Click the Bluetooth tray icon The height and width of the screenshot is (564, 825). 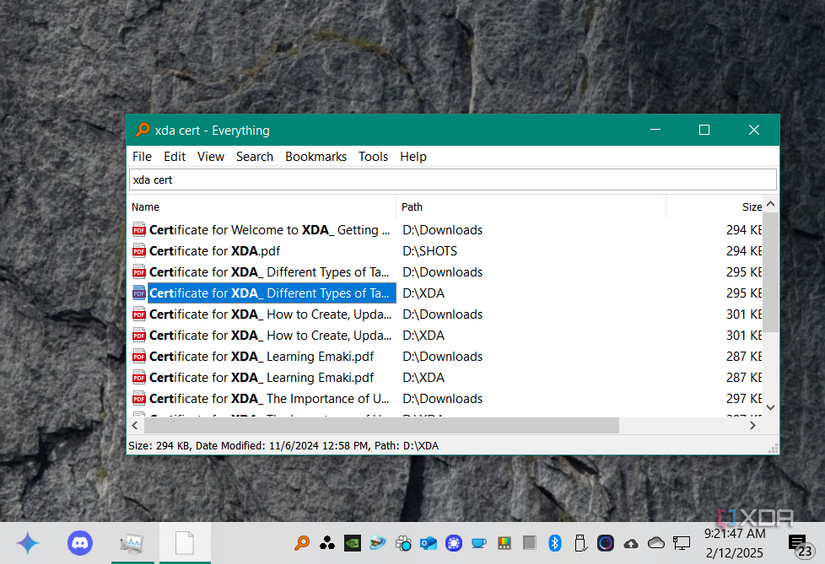coord(555,543)
